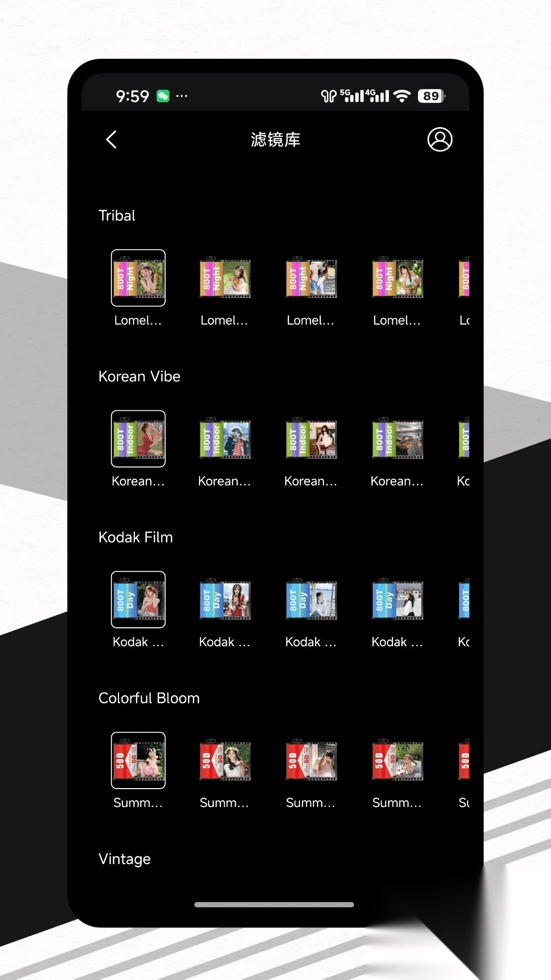
Task: Pick the fourth Kodak Film filter
Action: tap(397, 600)
